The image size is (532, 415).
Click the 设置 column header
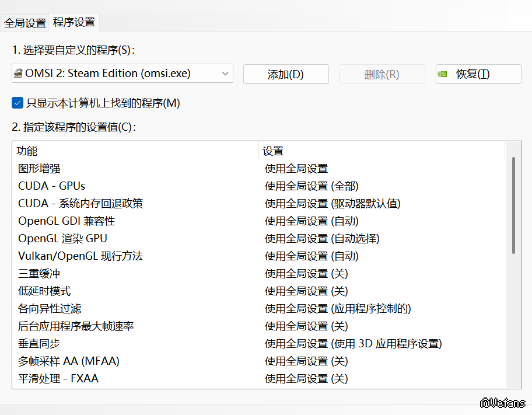point(273,151)
